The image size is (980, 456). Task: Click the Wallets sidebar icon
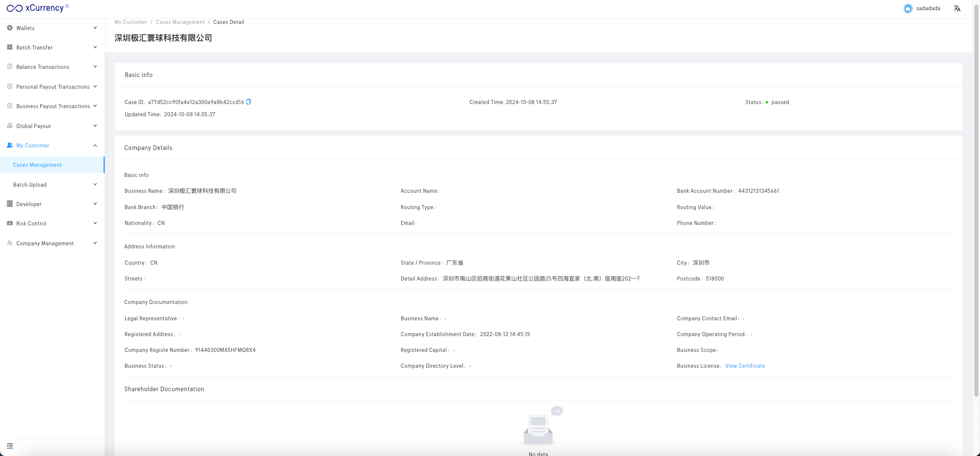(10, 28)
